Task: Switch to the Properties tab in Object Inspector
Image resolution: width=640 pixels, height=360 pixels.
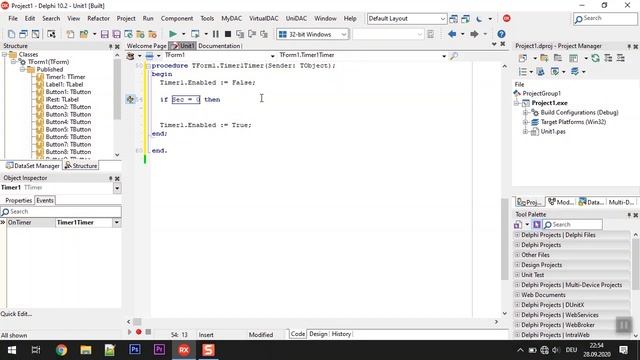Action: tap(18, 200)
